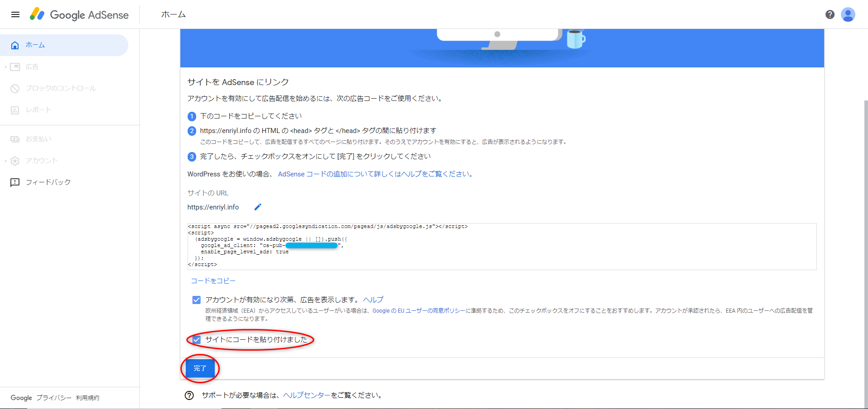Open the プライバシー footer link
Screen dimensions: 868x409
(54, 398)
